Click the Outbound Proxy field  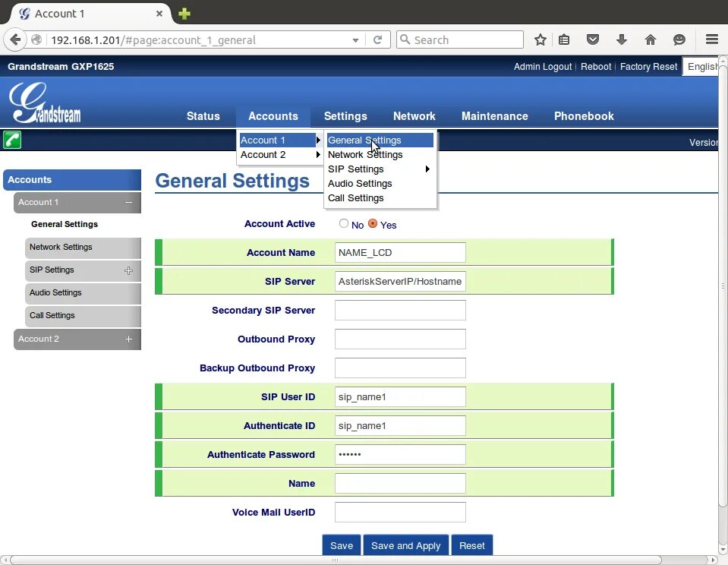click(400, 339)
